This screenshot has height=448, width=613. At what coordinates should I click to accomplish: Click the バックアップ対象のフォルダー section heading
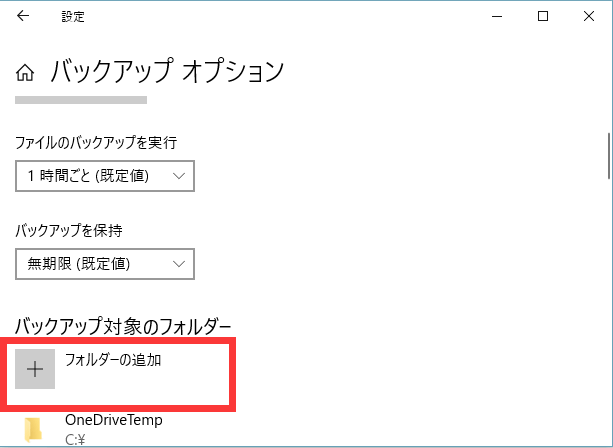(x=124, y=326)
